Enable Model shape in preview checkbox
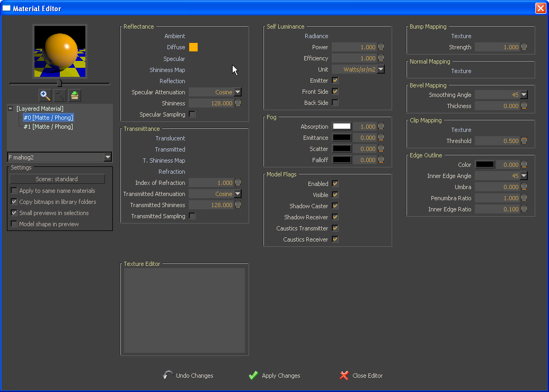The image size is (549, 392). pyautogui.click(x=14, y=224)
